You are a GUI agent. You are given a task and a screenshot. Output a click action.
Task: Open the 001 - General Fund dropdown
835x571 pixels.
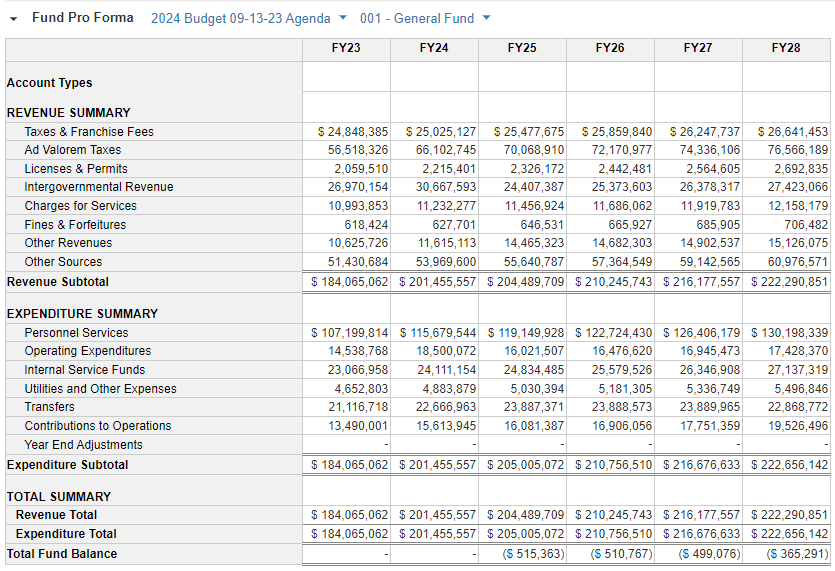coord(425,19)
